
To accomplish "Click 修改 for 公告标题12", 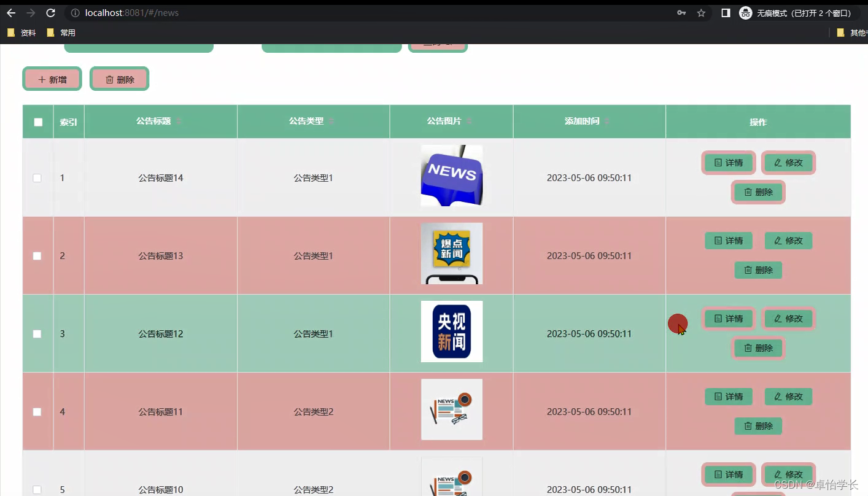I will pyautogui.click(x=789, y=319).
